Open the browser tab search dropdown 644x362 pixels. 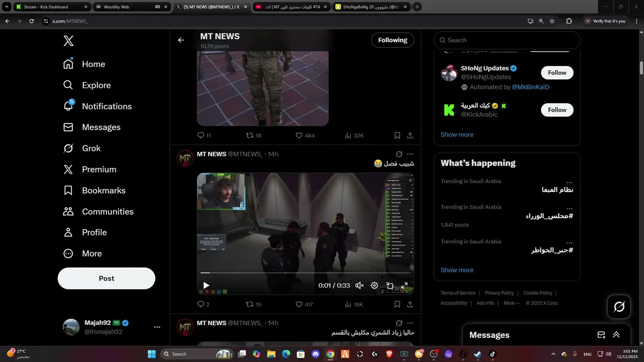click(7, 7)
